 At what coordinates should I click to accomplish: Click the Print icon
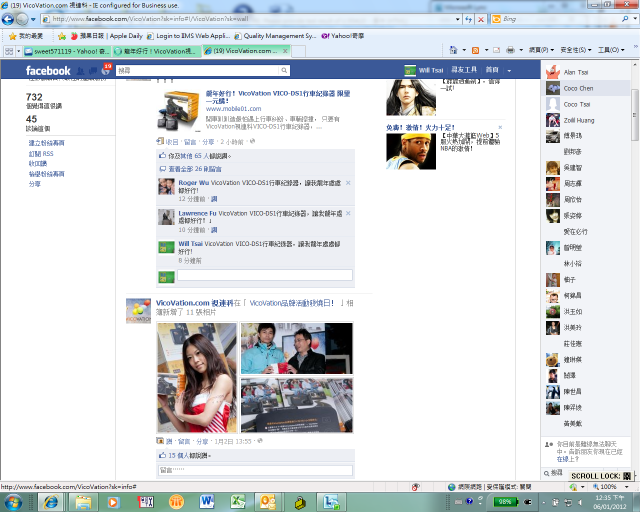tap(510, 50)
